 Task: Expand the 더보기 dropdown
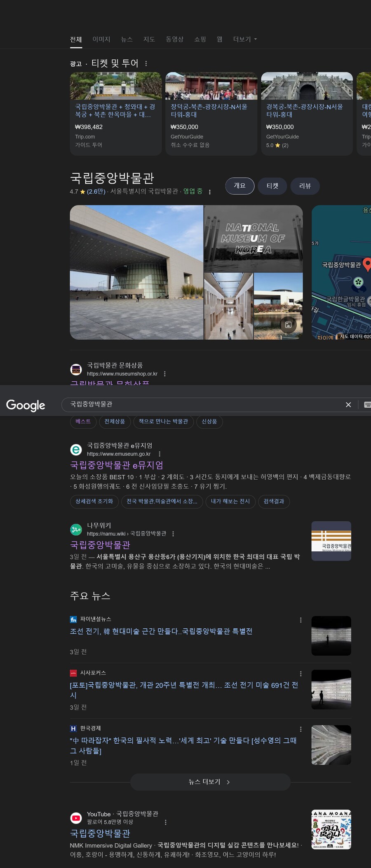click(245, 39)
